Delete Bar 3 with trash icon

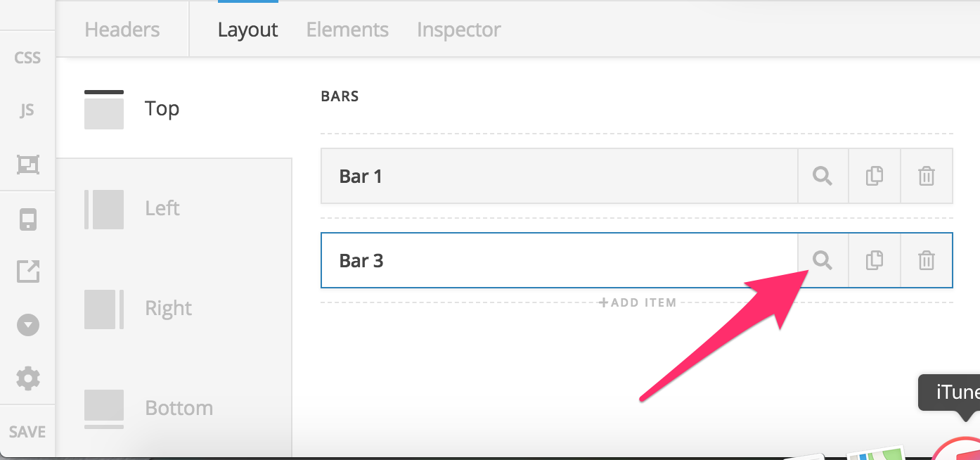927,260
